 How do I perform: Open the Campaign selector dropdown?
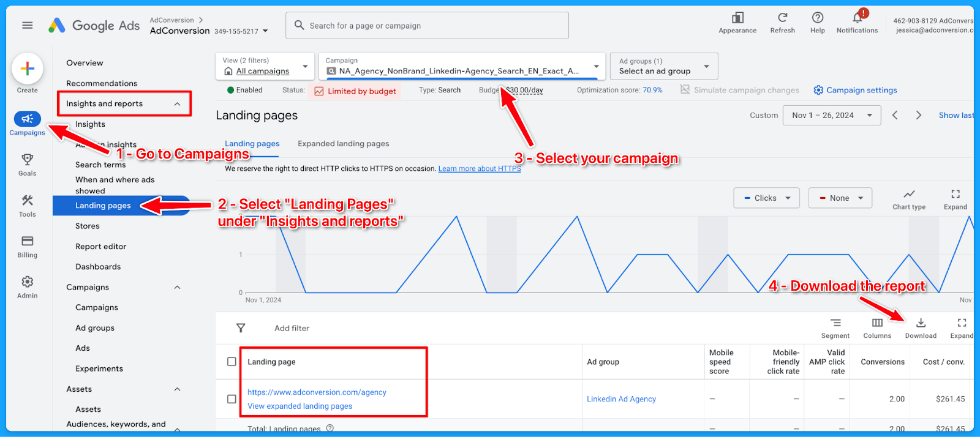coord(462,66)
